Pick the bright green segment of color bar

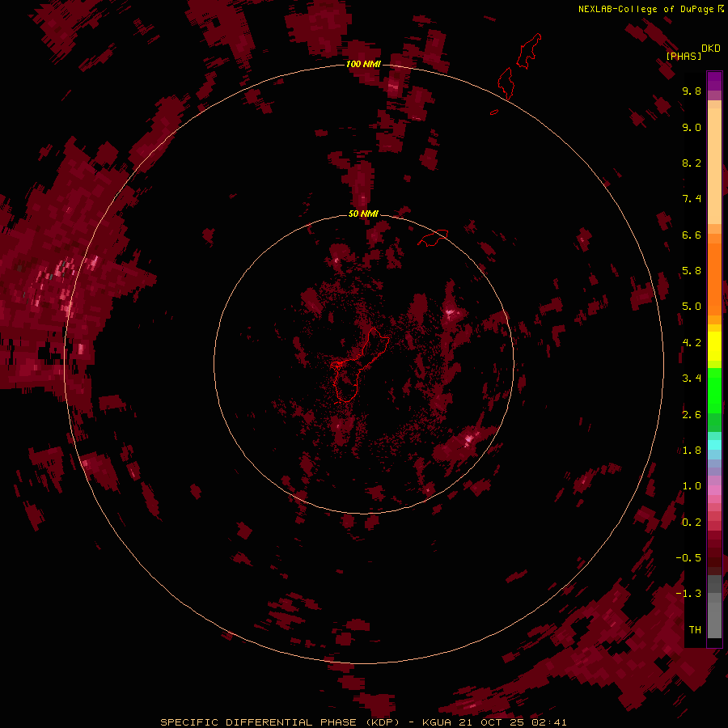[714, 390]
